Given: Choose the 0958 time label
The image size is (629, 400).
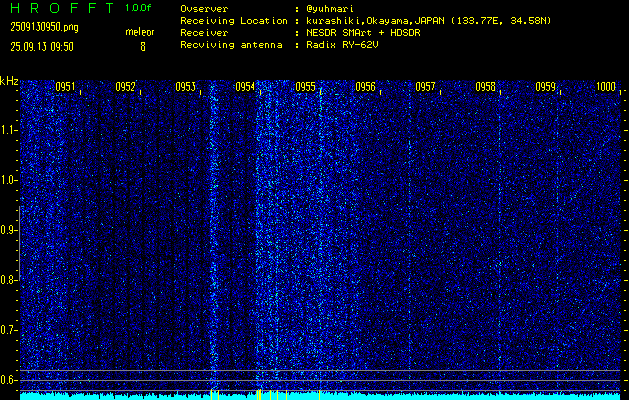Looking at the screenshot, I should [x=485, y=87].
